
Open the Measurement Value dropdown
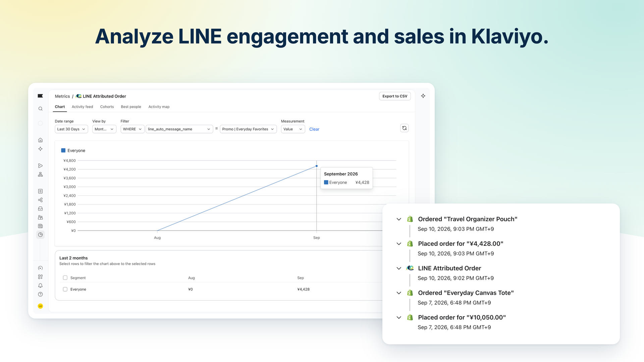[293, 129]
